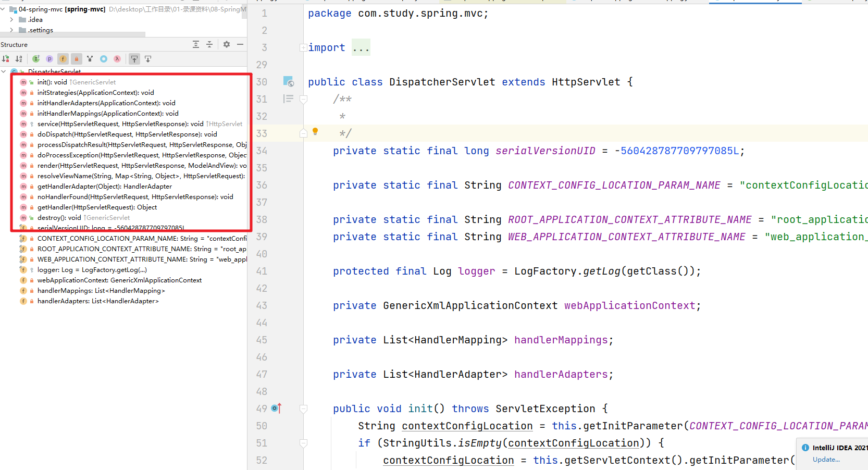
Task: Toggle Autoscroll from Source icon
Action: pyautogui.click(x=148, y=59)
